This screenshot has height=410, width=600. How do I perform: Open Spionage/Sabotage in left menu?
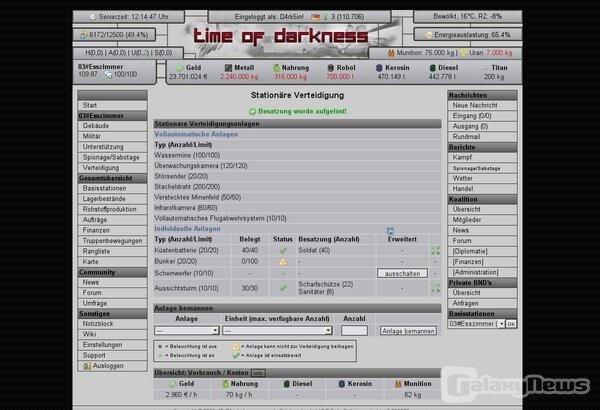tap(112, 157)
